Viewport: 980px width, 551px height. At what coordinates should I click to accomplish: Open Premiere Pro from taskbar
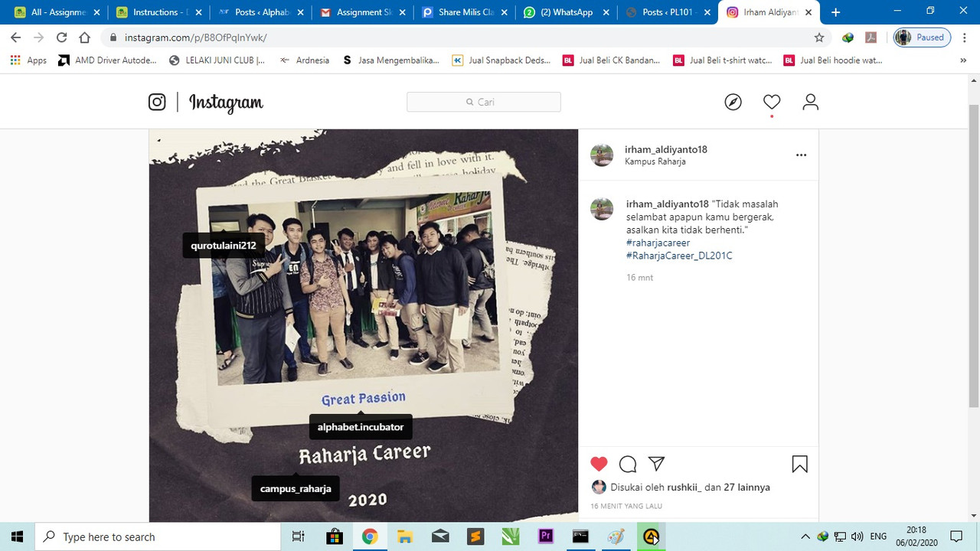545,536
